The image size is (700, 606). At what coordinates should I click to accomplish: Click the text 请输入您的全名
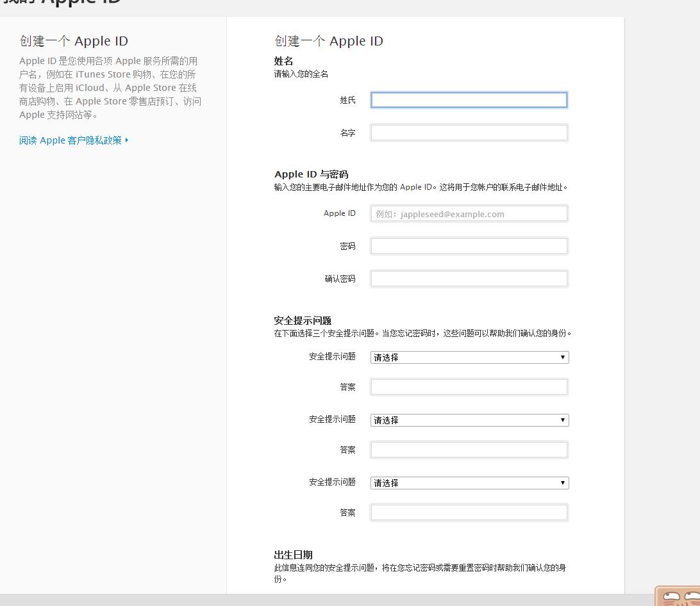point(301,74)
